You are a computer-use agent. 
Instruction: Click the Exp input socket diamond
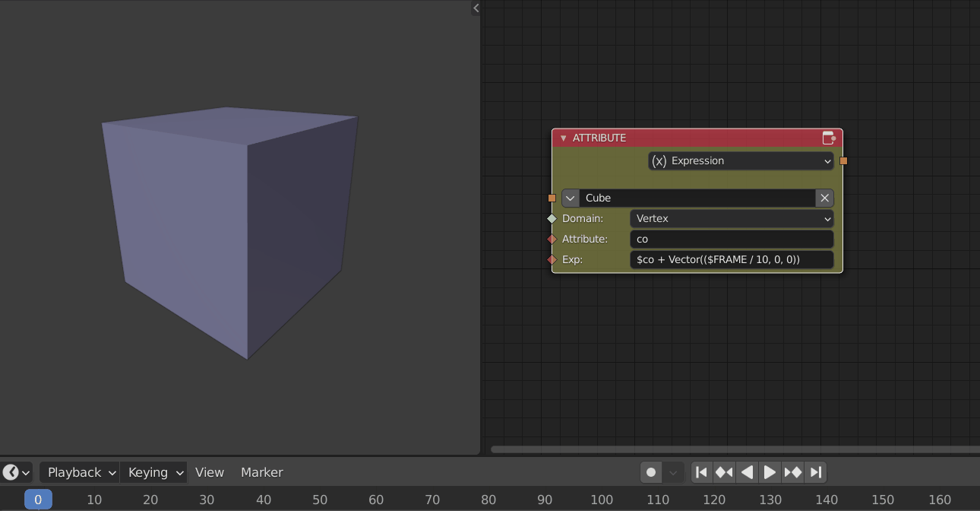coord(552,259)
